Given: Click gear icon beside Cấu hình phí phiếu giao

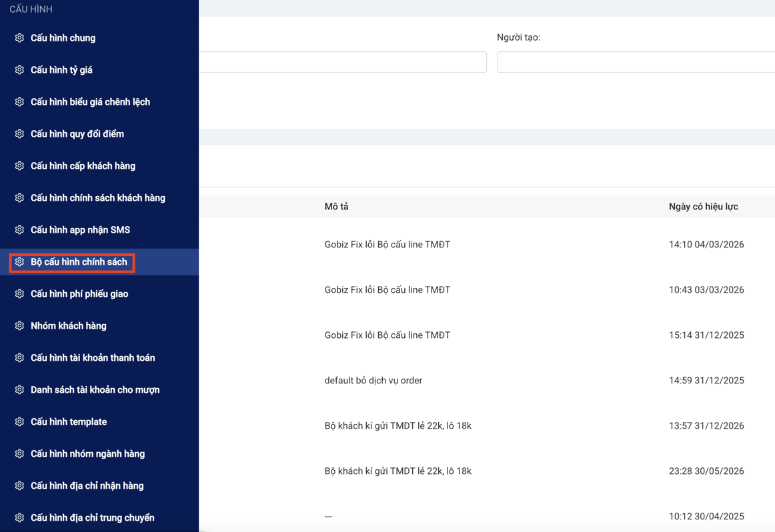Looking at the screenshot, I should [19, 294].
